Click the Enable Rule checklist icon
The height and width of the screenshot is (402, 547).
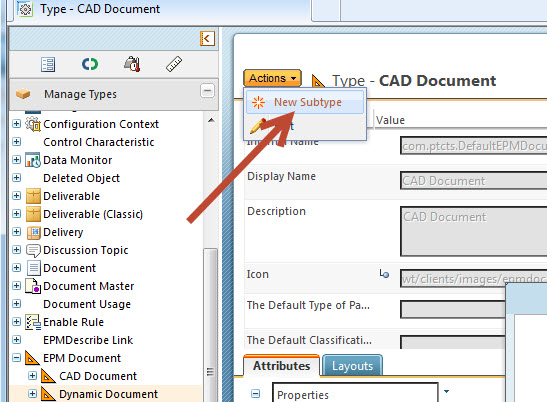tap(33, 322)
